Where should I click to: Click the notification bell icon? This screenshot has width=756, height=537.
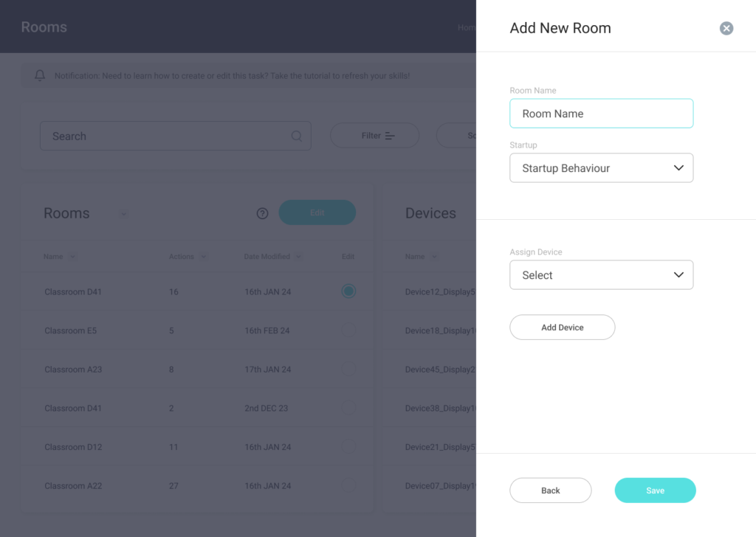tap(40, 75)
